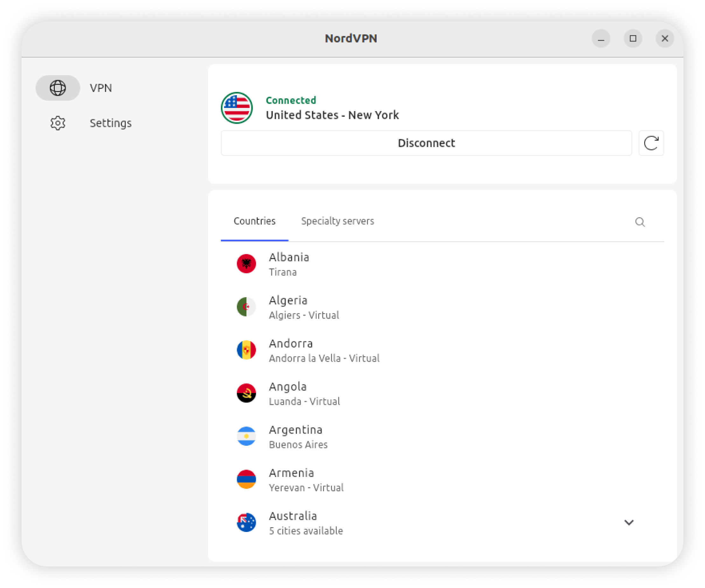Expand Australia cities chevron

628,522
